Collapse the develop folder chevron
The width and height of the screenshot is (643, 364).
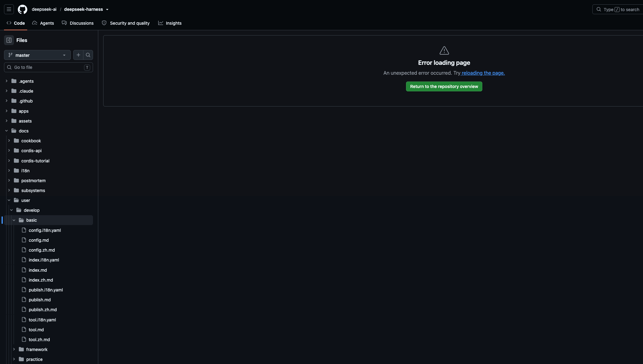(11, 210)
